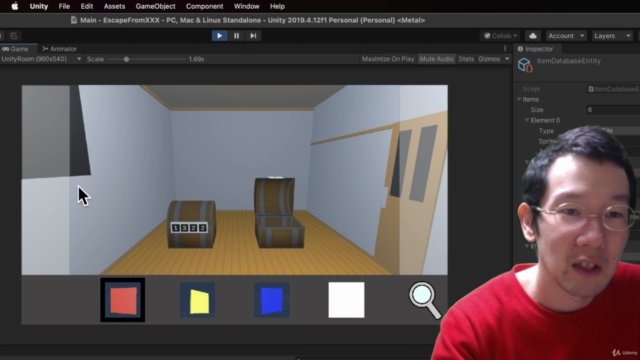Collapse Element 0 in Inspector
This screenshot has height=360, width=640.
pyautogui.click(x=527, y=120)
